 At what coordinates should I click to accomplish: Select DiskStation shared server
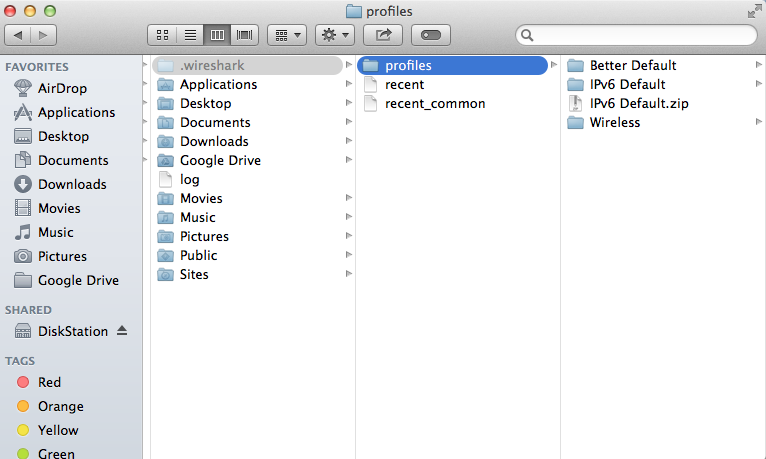pyautogui.click(x=62, y=331)
